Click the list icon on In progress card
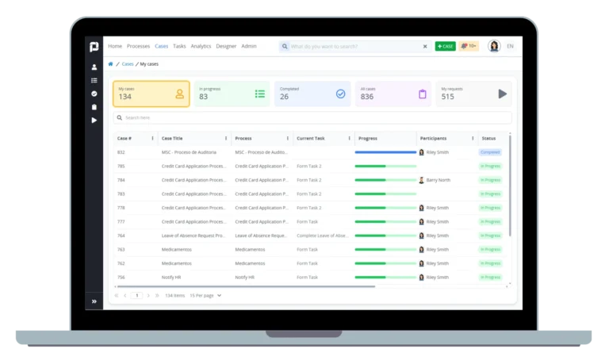Viewport: 609px width, 364px height. [x=260, y=94]
